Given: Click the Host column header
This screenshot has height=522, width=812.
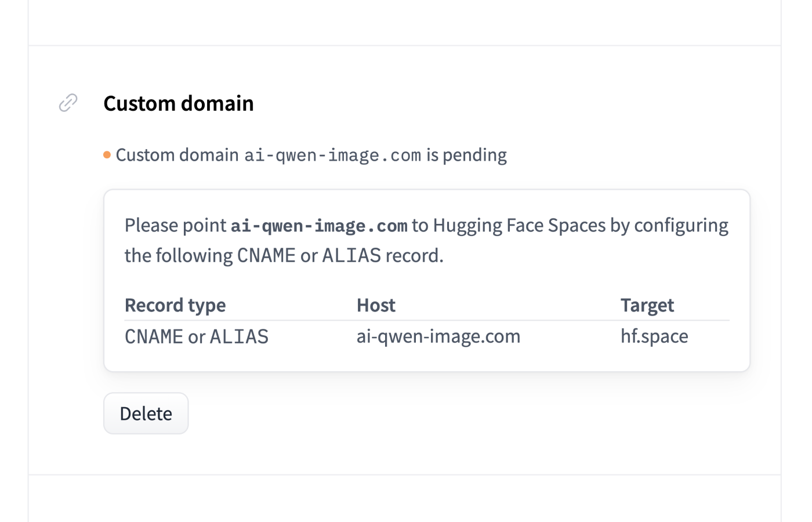Looking at the screenshot, I should point(376,305).
